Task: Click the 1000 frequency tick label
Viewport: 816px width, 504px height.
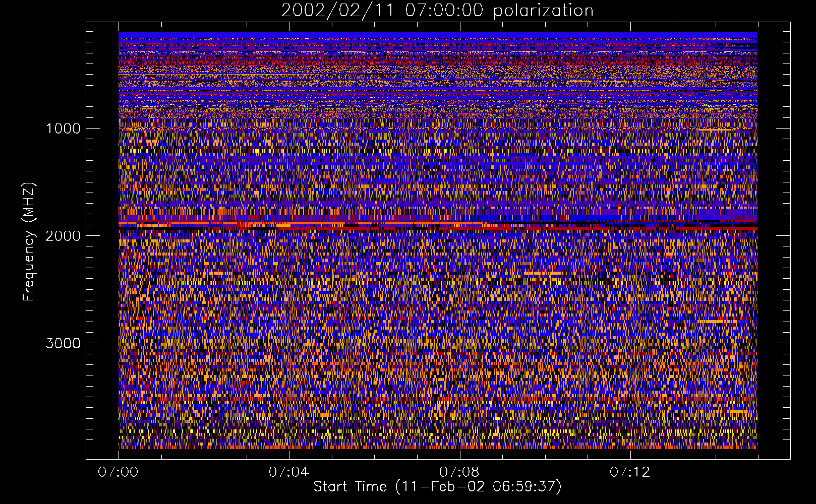Action: coord(63,128)
